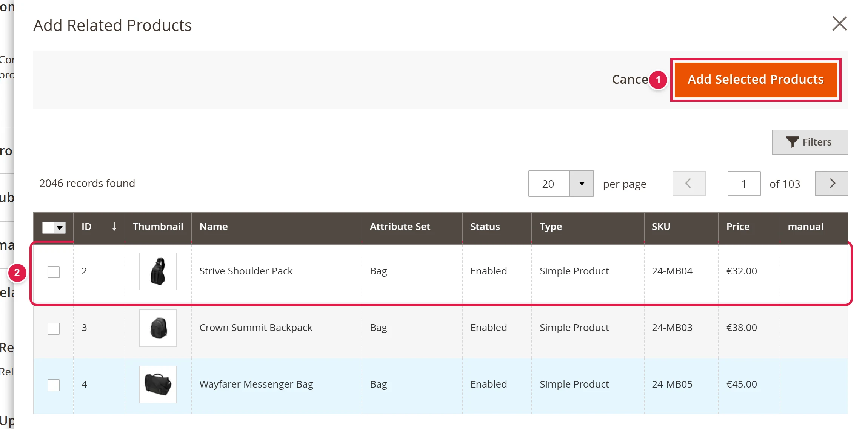Click the Add Selected Products button
The height and width of the screenshot is (429, 868).
(x=756, y=80)
